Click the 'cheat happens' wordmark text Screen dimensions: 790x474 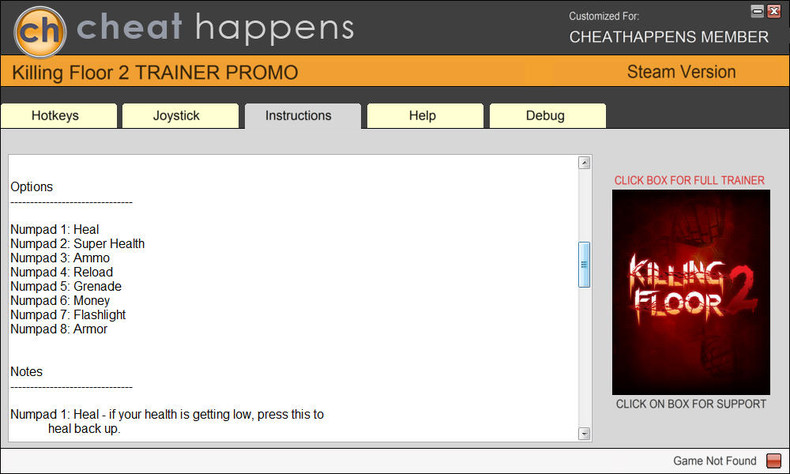pos(215,28)
